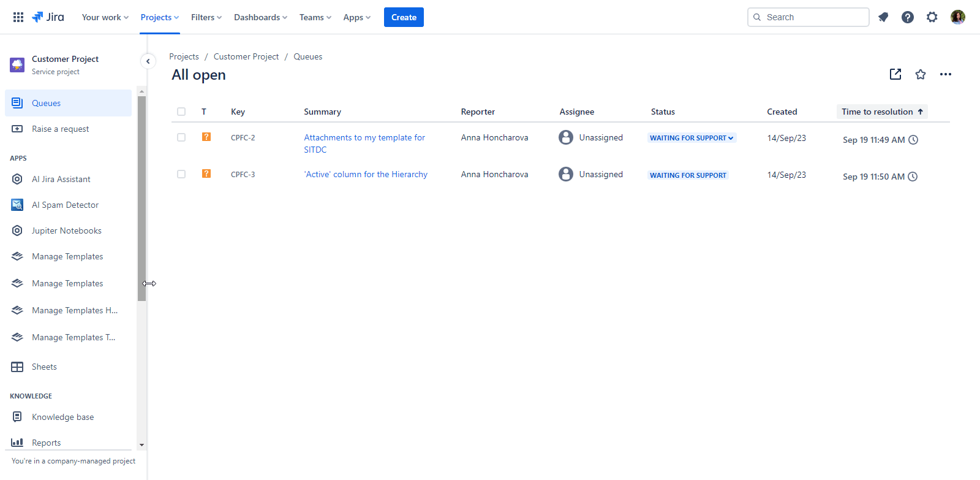Click the blue Create button
980x480 pixels.
[x=404, y=17]
